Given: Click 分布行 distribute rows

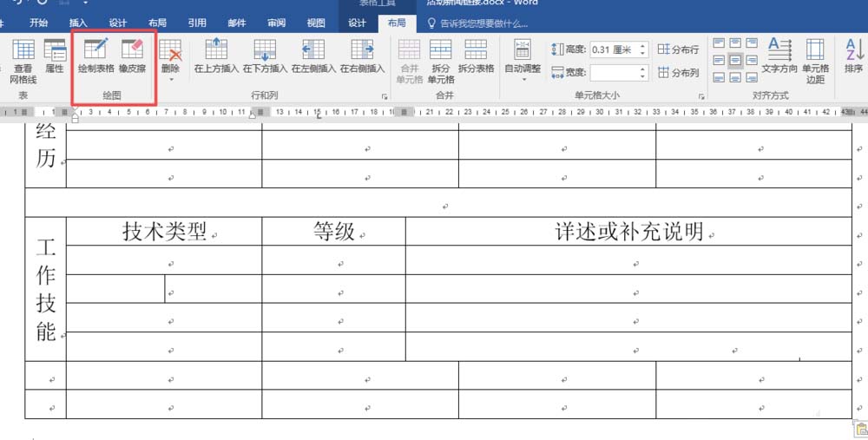Looking at the screenshot, I should (x=678, y=49).
